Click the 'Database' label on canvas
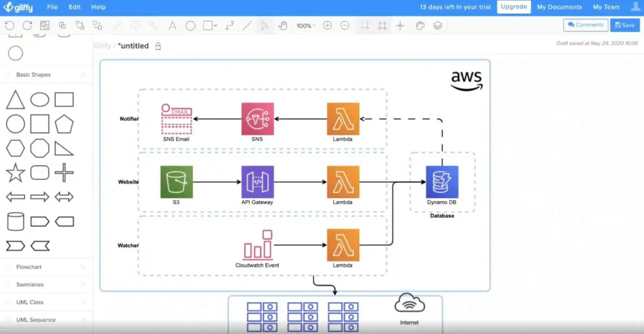This screenshot has width=644, height=334. (x=442, y=216)
